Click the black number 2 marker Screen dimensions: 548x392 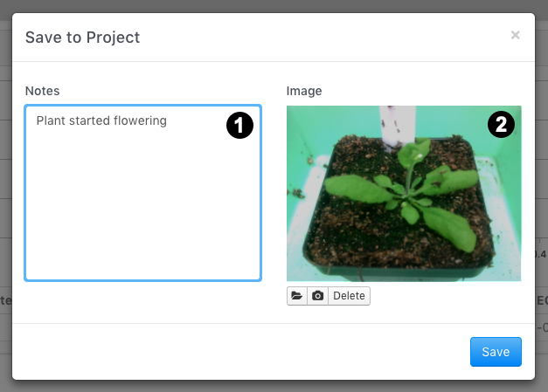501,124
